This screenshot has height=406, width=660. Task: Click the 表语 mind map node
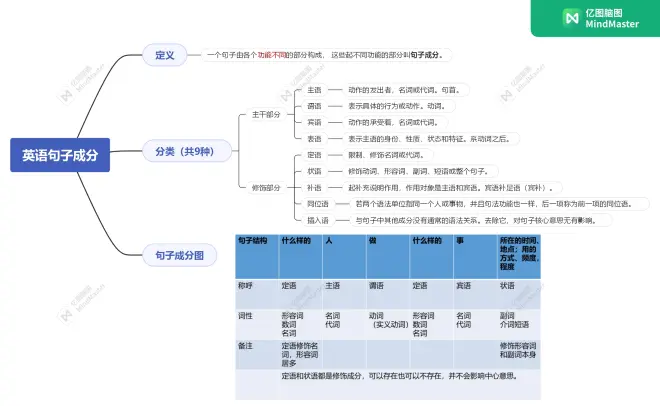[314, 138]
